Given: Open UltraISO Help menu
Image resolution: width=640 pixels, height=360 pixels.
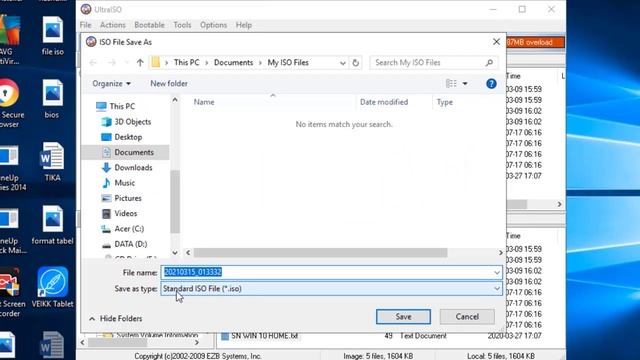Looking at the screenshot, I should tap(244, 25).
